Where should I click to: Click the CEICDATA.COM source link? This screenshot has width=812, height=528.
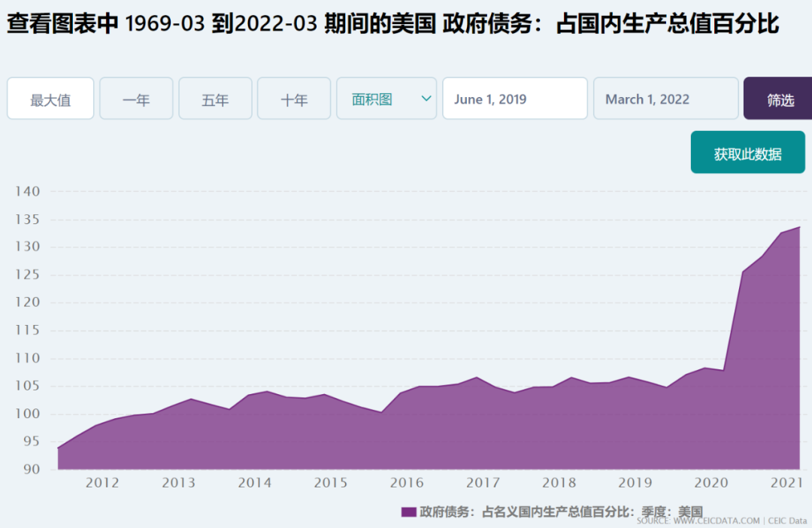(x=717, y=520)
